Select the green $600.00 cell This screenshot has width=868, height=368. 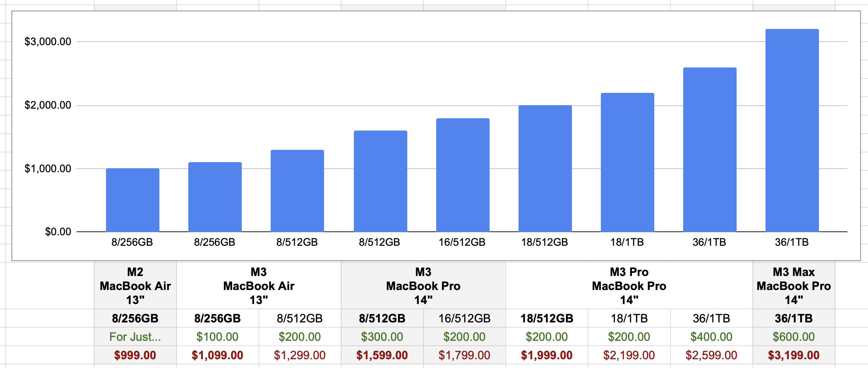(794, 337)
